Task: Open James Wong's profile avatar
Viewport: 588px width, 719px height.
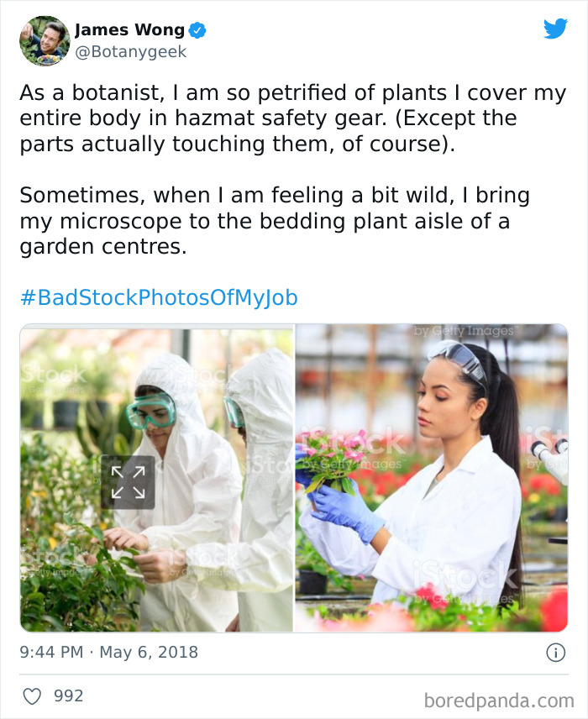Action: pyautogui.click(x=45, y=40)
